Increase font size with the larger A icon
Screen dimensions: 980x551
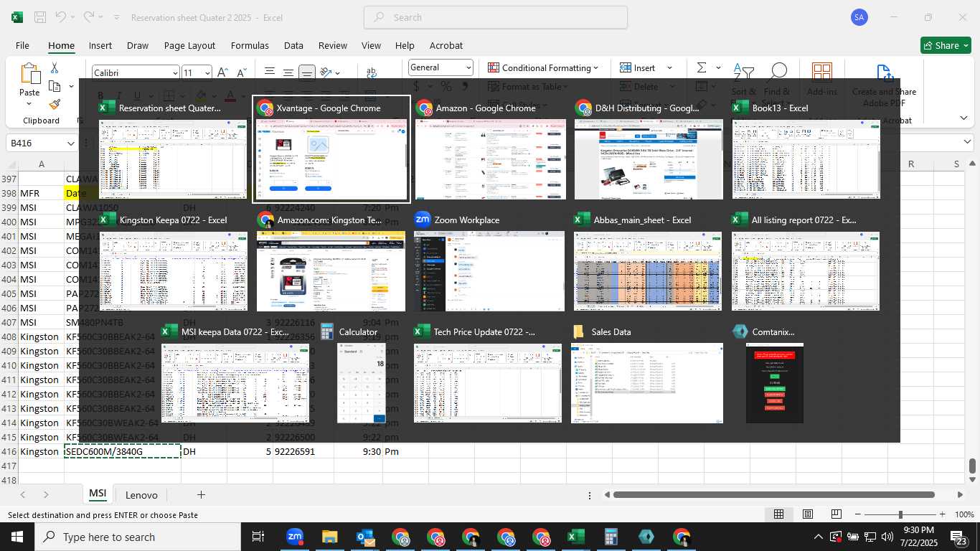click(222, 72)
